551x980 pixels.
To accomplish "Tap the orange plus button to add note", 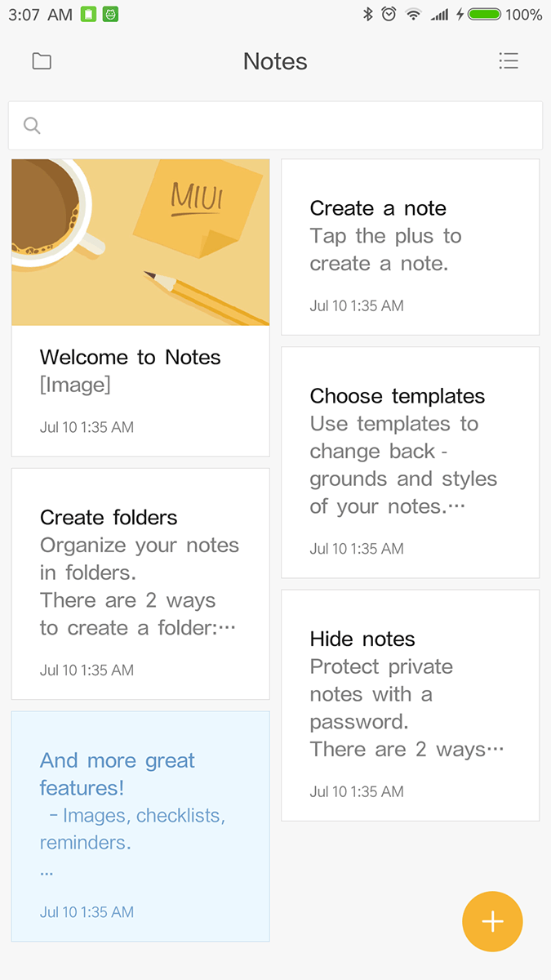I will click(x=492, y=921).
